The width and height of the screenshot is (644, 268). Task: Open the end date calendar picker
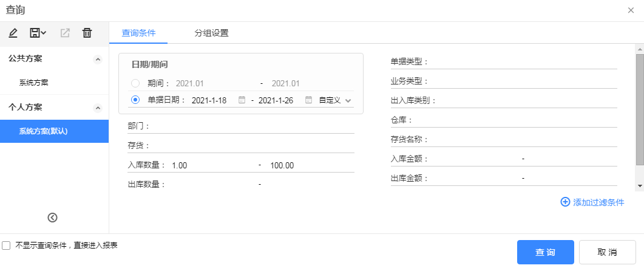click(x=308, y=100)
